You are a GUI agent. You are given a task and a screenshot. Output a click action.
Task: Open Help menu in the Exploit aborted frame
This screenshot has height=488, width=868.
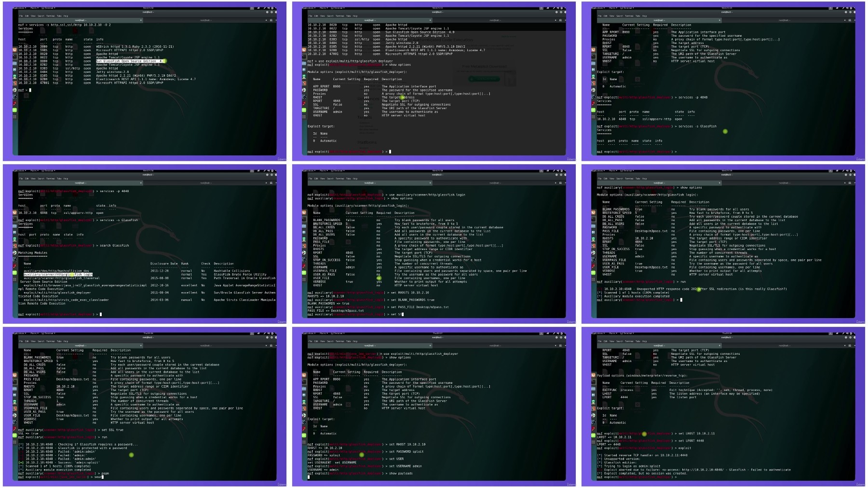point(645,341)
